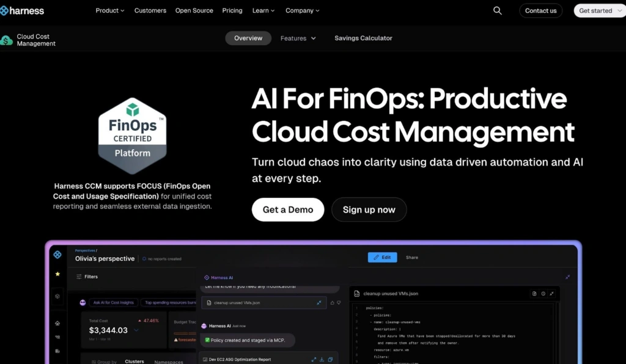626x364 pixels.
Task: Click the Cloud Cost Management icon
Action: coord(7,40)
